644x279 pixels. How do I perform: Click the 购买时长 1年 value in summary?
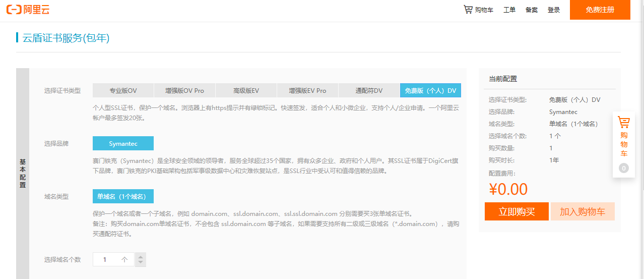(554, 160)
